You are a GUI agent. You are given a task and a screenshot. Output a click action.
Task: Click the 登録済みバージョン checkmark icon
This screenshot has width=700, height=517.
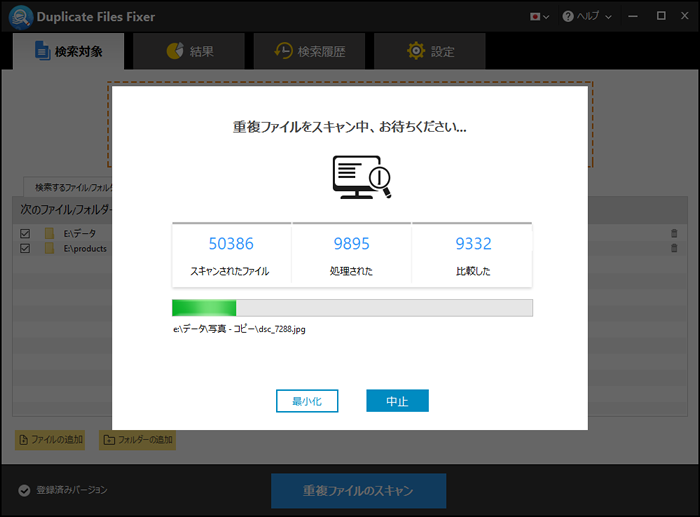click(24, 491)
